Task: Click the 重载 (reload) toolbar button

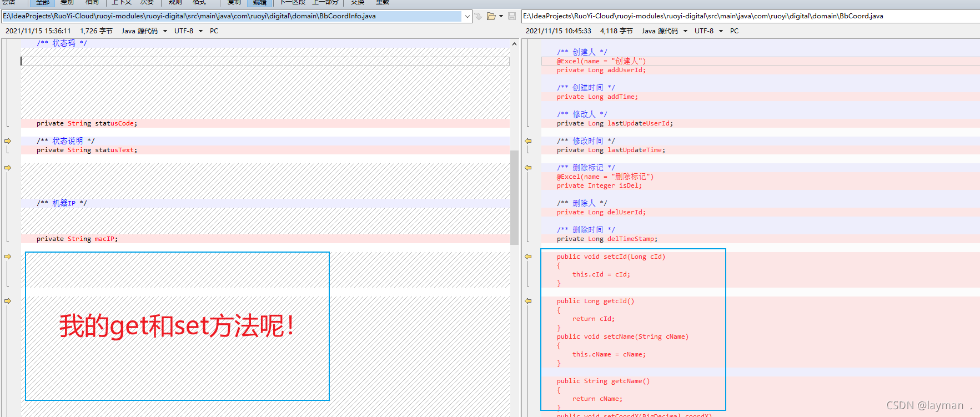Action: click(383, 2)
